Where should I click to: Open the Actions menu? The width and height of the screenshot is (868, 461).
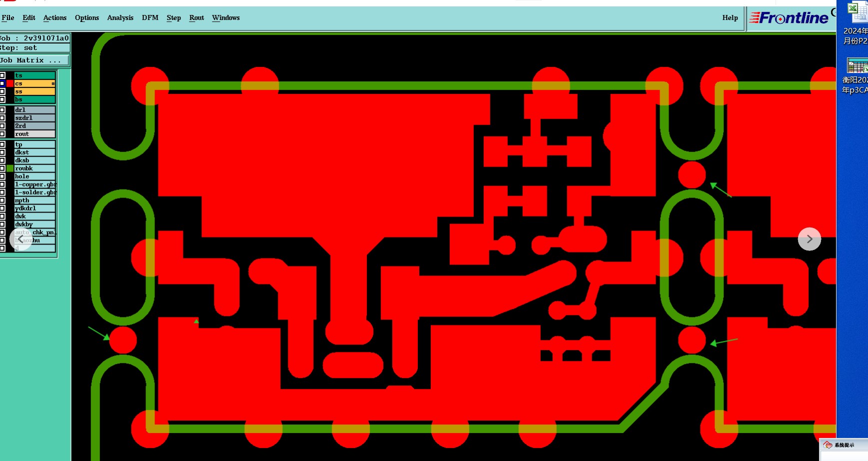pyautogui.click(x=55, y=17)
